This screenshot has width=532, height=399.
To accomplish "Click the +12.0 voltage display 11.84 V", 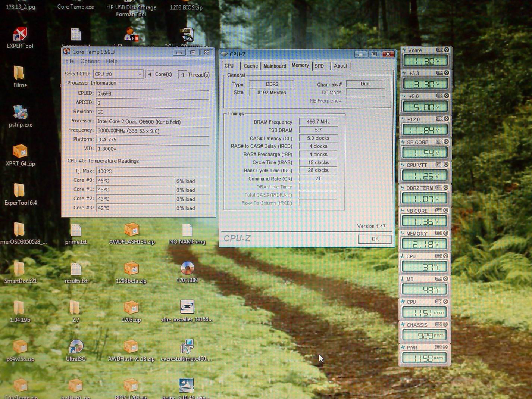I will click(x=425, y=130).
